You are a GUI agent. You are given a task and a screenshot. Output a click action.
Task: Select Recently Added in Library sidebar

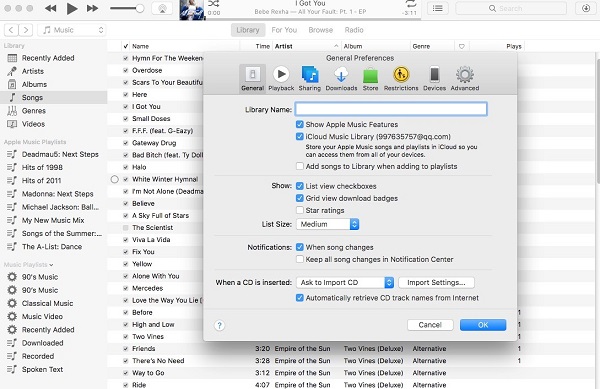[48, 58]
